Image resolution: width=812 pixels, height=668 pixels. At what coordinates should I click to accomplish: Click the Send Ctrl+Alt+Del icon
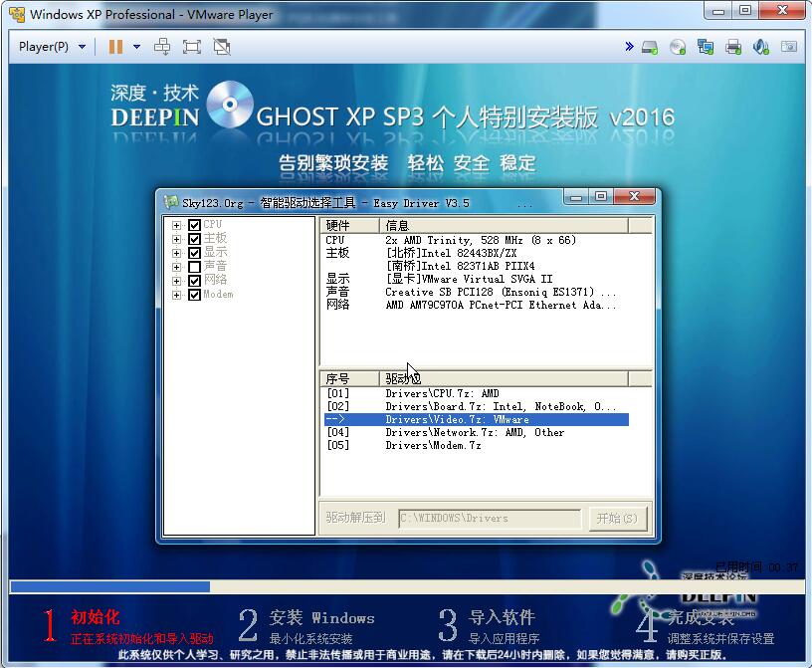(162, 47)
